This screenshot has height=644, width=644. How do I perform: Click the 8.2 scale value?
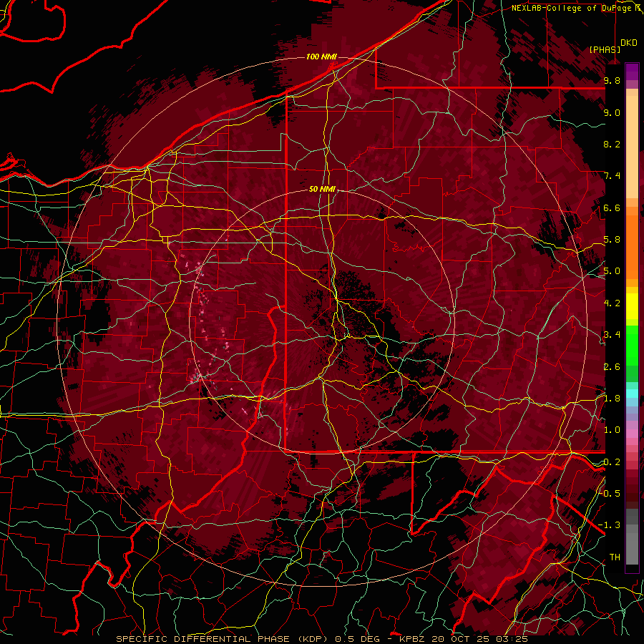coord(612,144)
